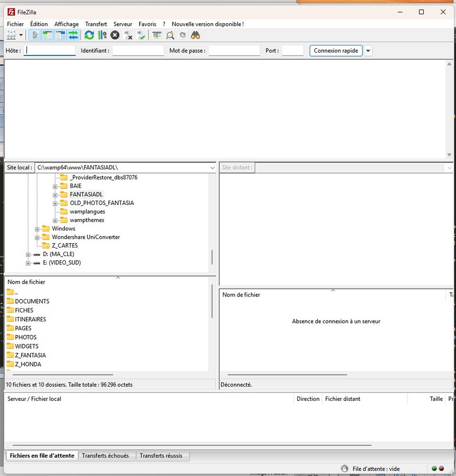Expand the Site local path dropdown
456x476 pixels.
click(x=212, y=168)
